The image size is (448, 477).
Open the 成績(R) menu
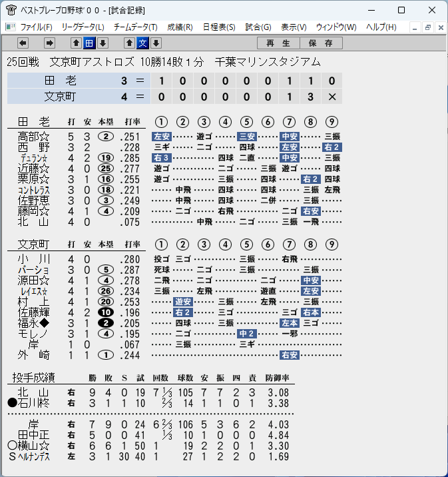tap(180, 27)
